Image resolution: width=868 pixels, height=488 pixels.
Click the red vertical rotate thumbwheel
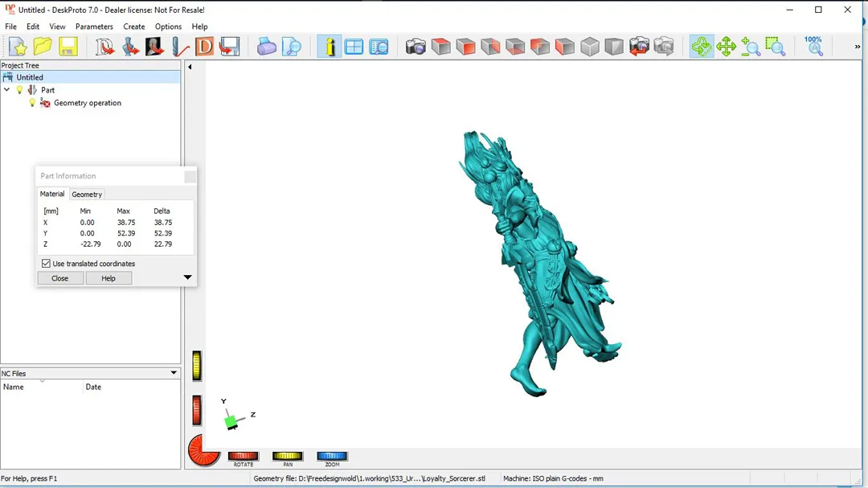(197, 411)
